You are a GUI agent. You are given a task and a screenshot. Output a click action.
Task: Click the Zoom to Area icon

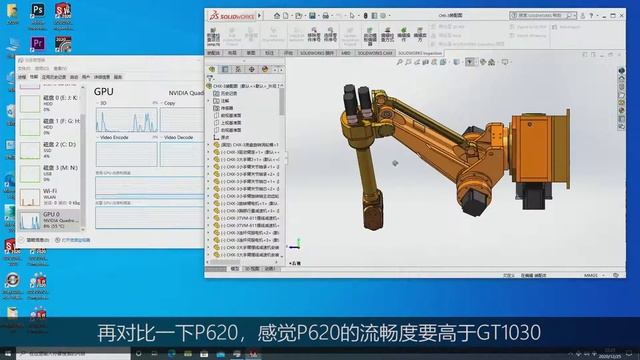pyautogui.click(x=408, y=62)
